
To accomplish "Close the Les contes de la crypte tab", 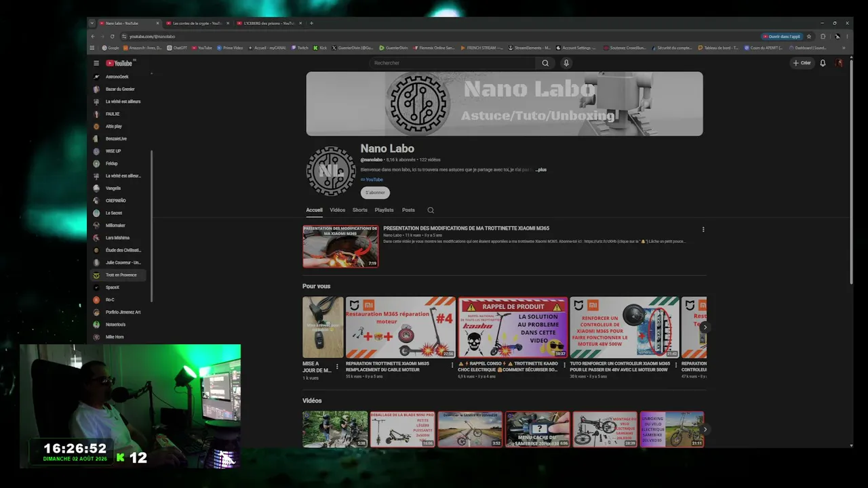I will (228, 23).
